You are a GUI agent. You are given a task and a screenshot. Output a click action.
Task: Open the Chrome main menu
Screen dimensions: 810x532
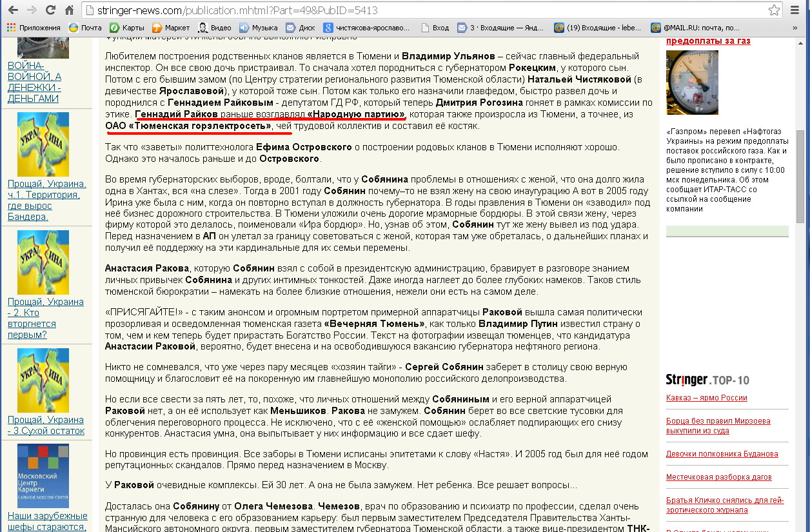796,10
